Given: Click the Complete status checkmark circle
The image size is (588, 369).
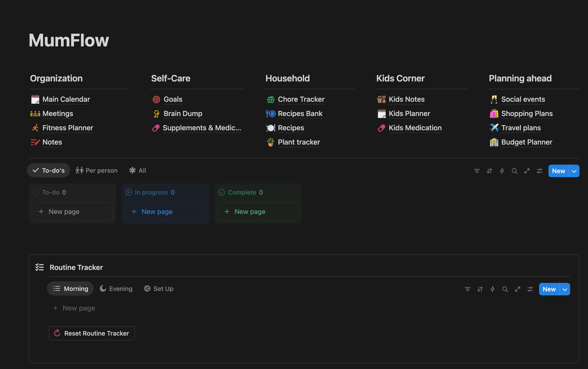Looking at the screenshot, I should coord(222,192).
